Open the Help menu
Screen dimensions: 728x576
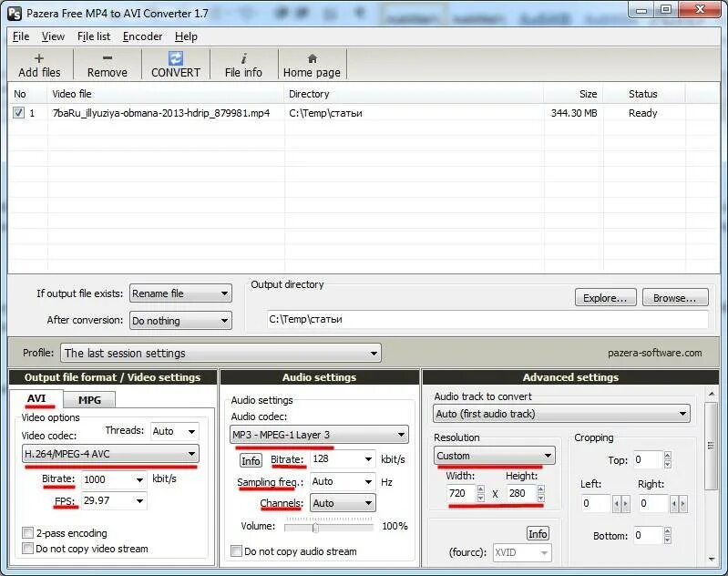pos(186,36)
